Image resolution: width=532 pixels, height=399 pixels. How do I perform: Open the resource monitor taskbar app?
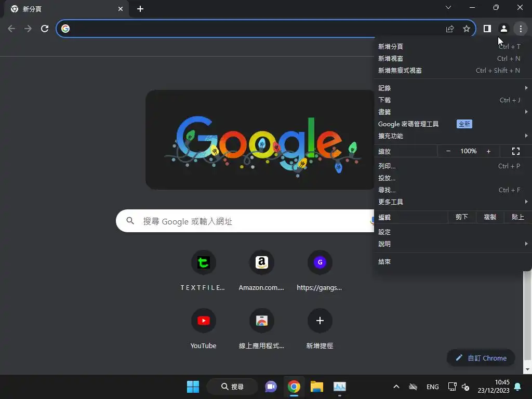coord(340,387)
